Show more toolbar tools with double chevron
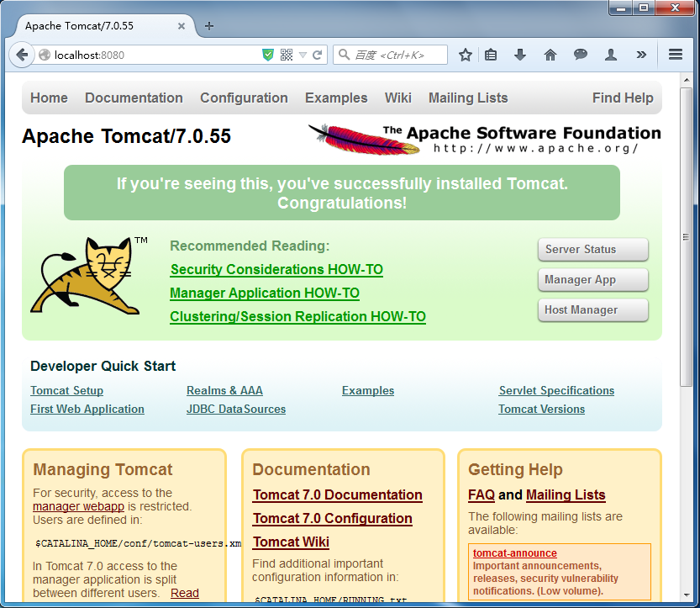 (x=641, y=55)
